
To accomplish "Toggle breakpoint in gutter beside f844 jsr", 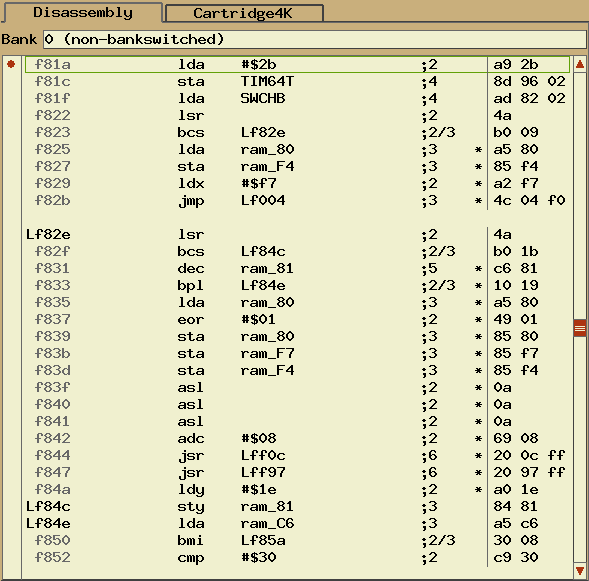I will pyautogui.click(x=11, y=455).
